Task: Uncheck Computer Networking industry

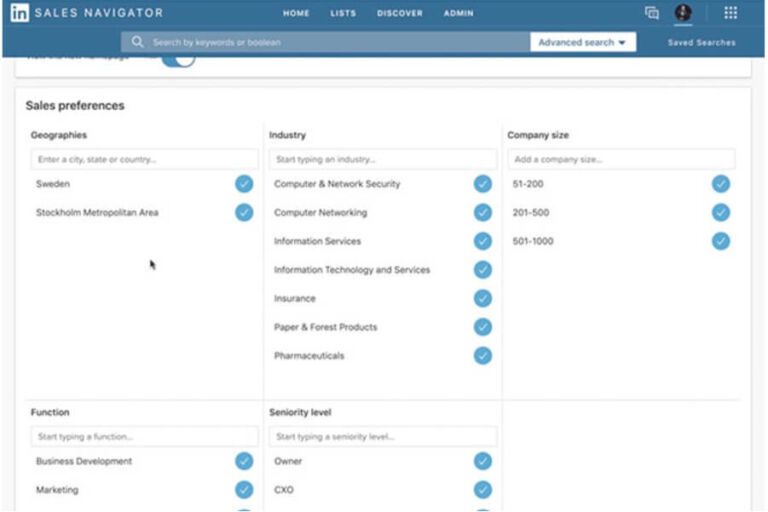Action: coord(482,212)
